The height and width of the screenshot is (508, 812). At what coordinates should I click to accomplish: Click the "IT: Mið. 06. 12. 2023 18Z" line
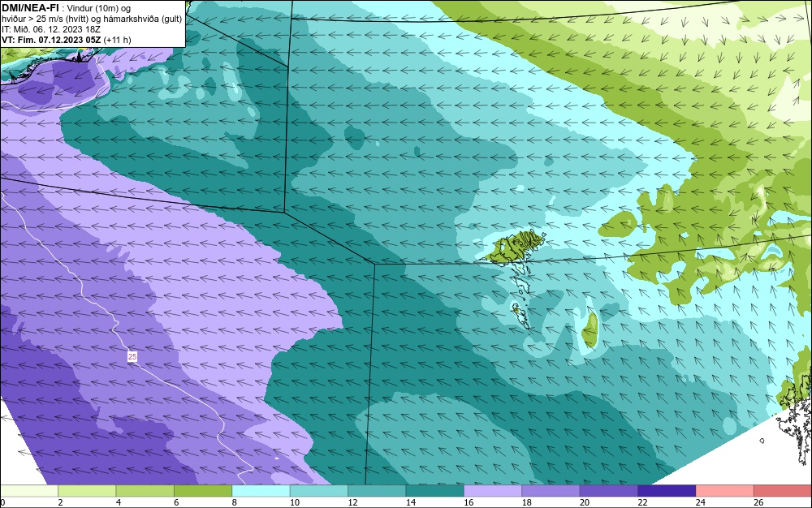(50, 29)
